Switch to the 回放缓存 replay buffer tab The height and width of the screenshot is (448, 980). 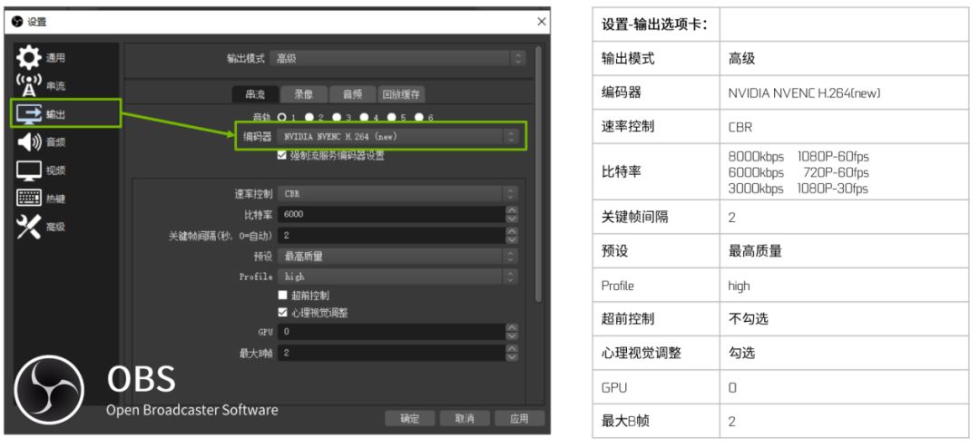[x=401, y=94]
